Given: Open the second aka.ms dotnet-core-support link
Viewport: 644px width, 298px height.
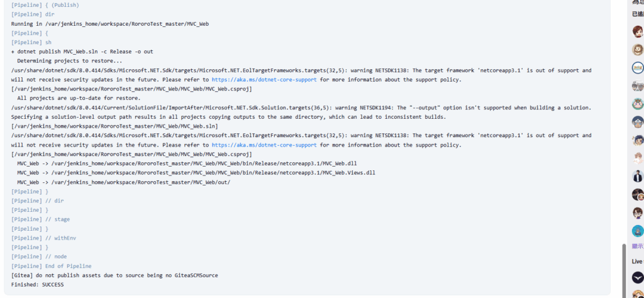Looking at the screenshot, I should [x=264, y=145].
